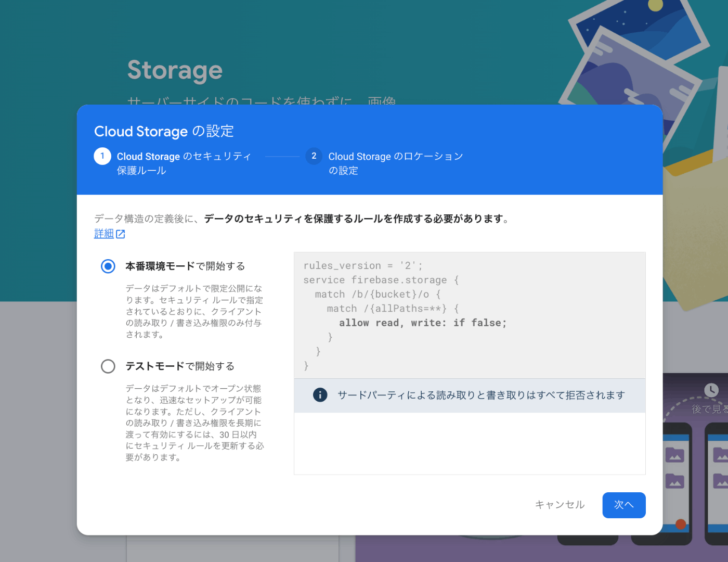Viewport: 728px width, 562px height.
Task: Click the Cloud Storage のロケーションの設定 step label
Action: [396, 163]
